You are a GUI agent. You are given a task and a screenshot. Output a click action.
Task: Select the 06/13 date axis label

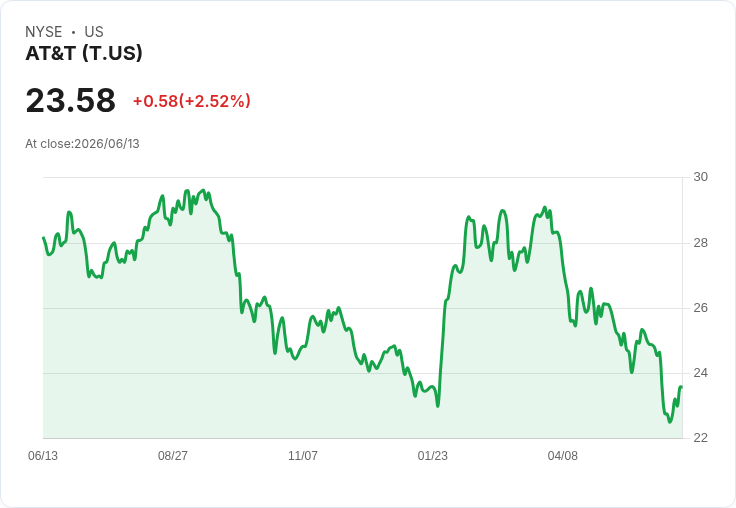click(43, 455)
